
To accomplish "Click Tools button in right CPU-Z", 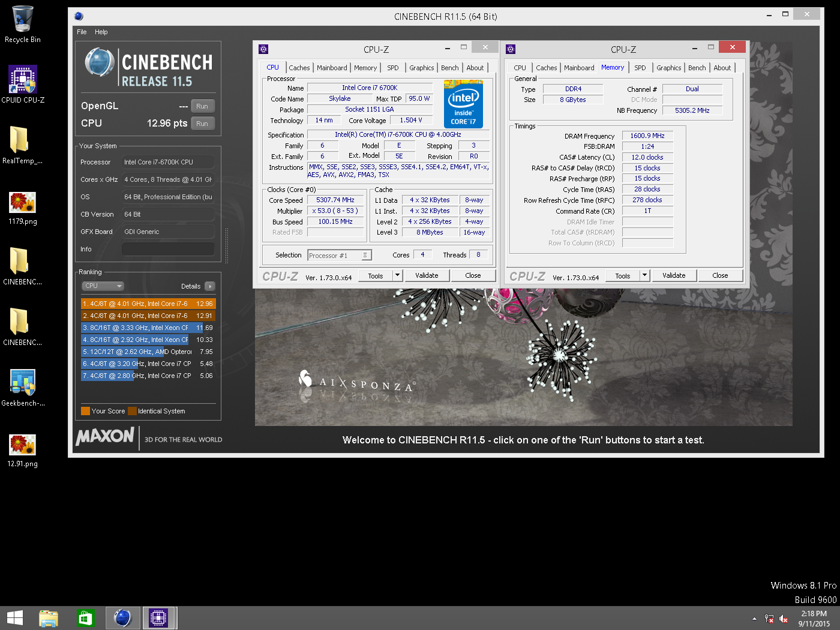I will [623, 275].
